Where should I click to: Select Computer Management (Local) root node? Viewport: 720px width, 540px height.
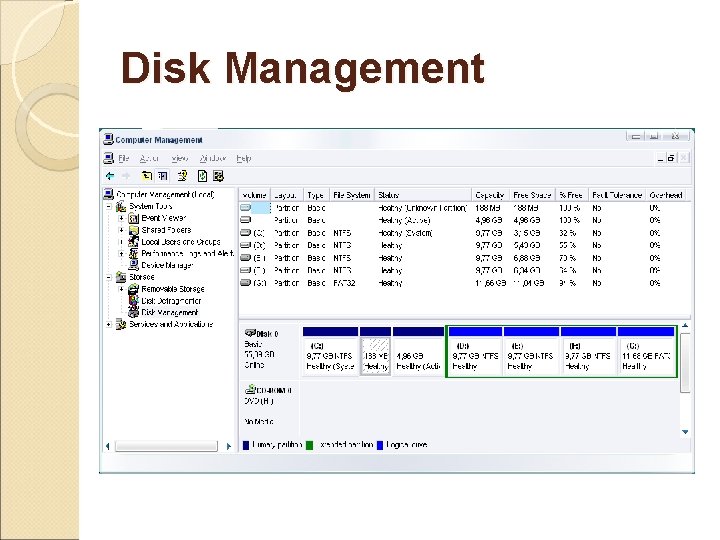(x=165, y=195)
